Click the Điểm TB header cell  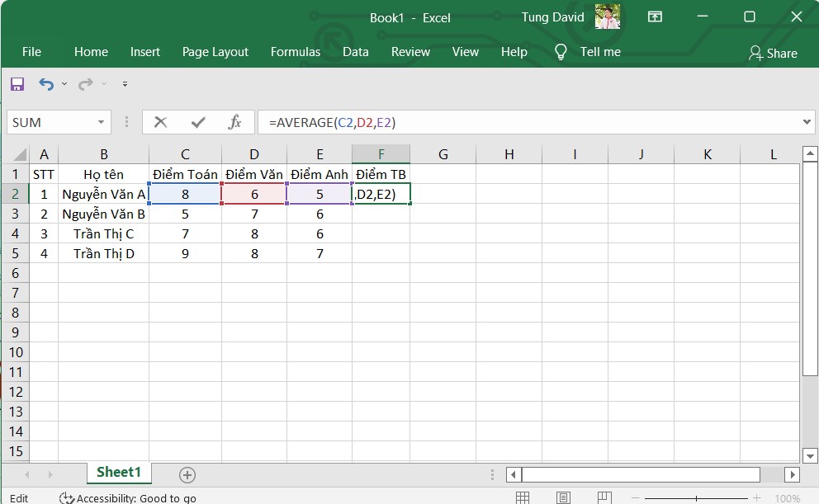(x=381, y=174)
